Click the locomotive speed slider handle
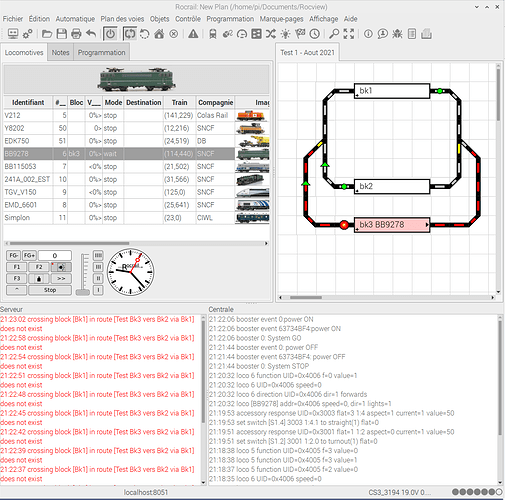This screenshot has height=500, width=505. click(83, 292)
